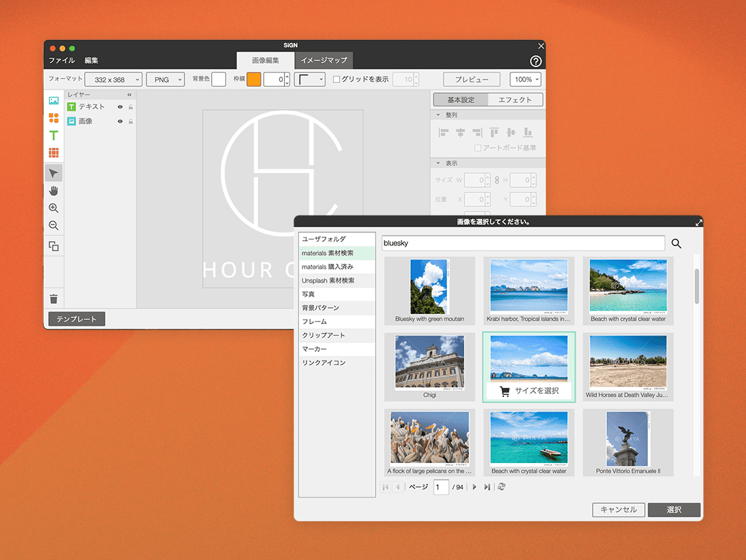Select クリップアート in sidebar list
The image size is (746, 560).
[337, 336]
